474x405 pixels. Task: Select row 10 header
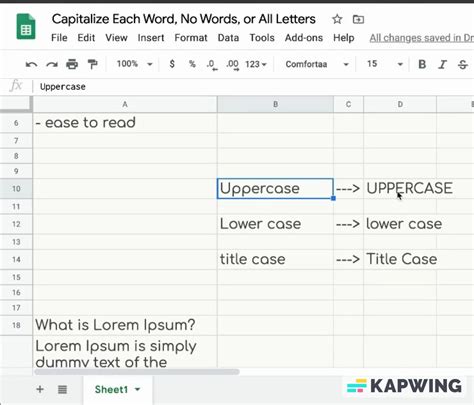16,189
